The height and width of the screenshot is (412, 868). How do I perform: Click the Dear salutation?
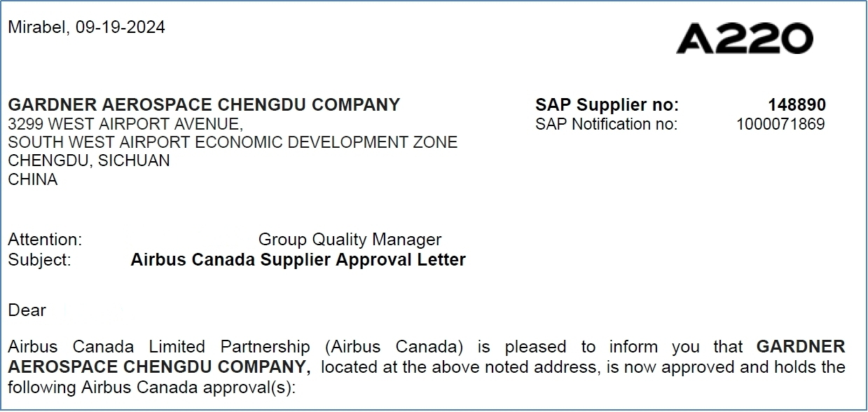click(27, 310)
